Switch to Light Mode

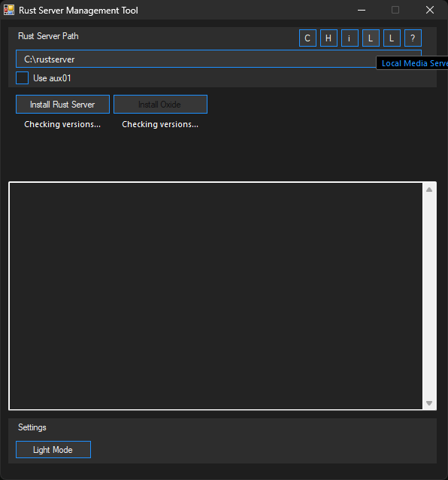point(53,450)
